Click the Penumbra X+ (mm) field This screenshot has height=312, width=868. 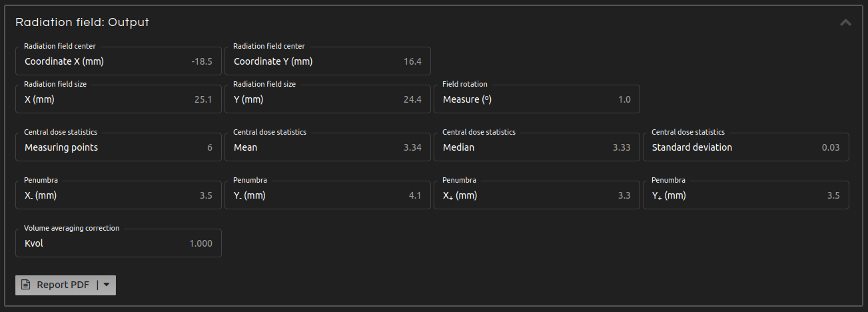click(537, 195)
